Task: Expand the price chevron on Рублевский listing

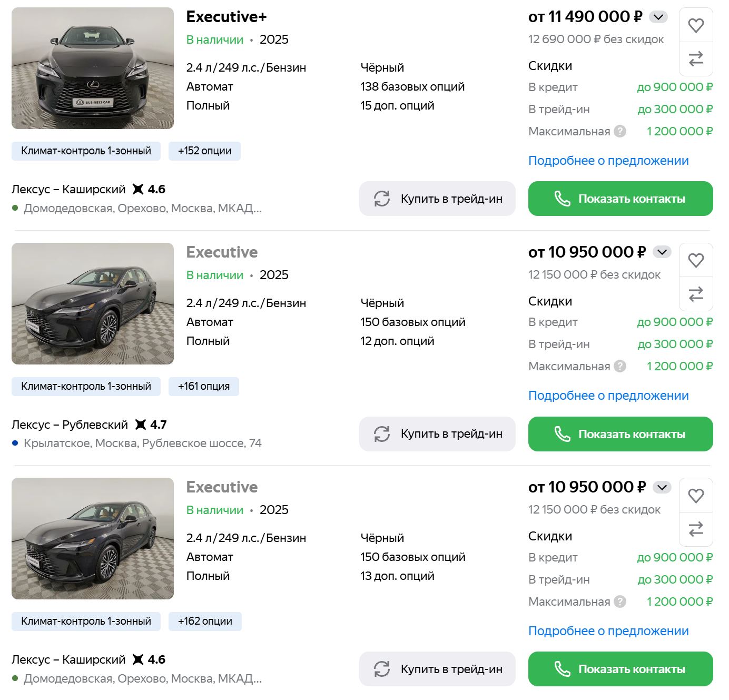Action: (x=662, y=252)
